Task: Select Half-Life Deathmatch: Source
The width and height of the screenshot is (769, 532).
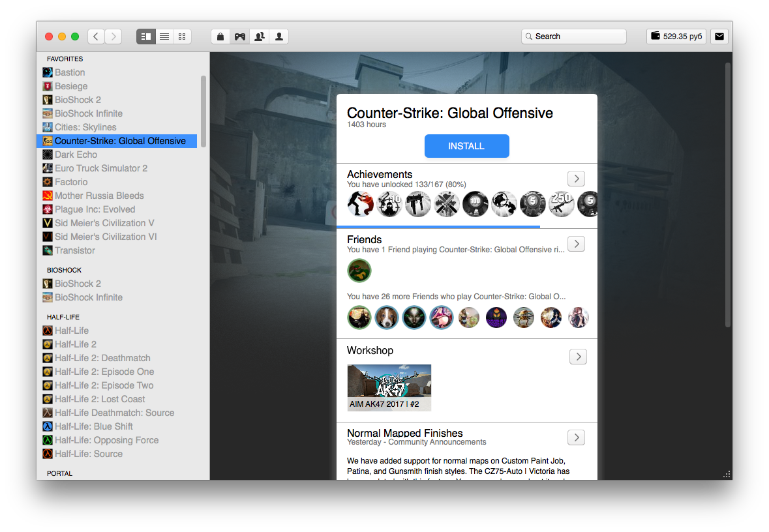Action: click(117, 413)
